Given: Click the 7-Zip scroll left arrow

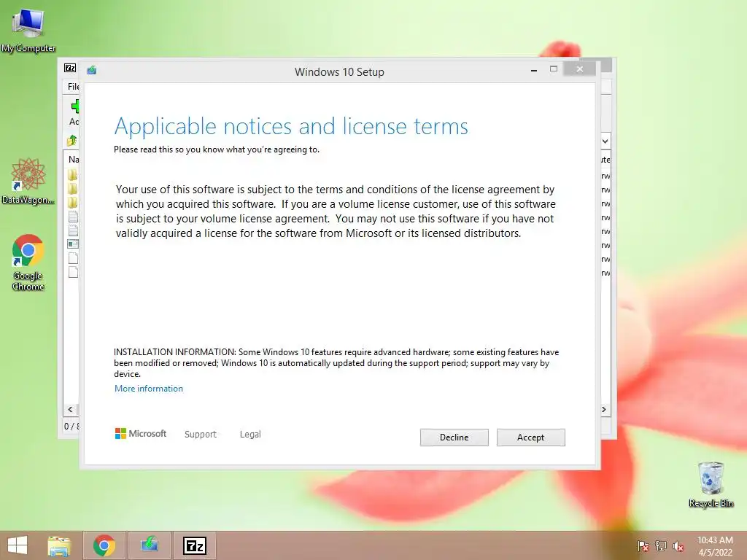Looking at the screenshot, I should (x=70, y=410).
